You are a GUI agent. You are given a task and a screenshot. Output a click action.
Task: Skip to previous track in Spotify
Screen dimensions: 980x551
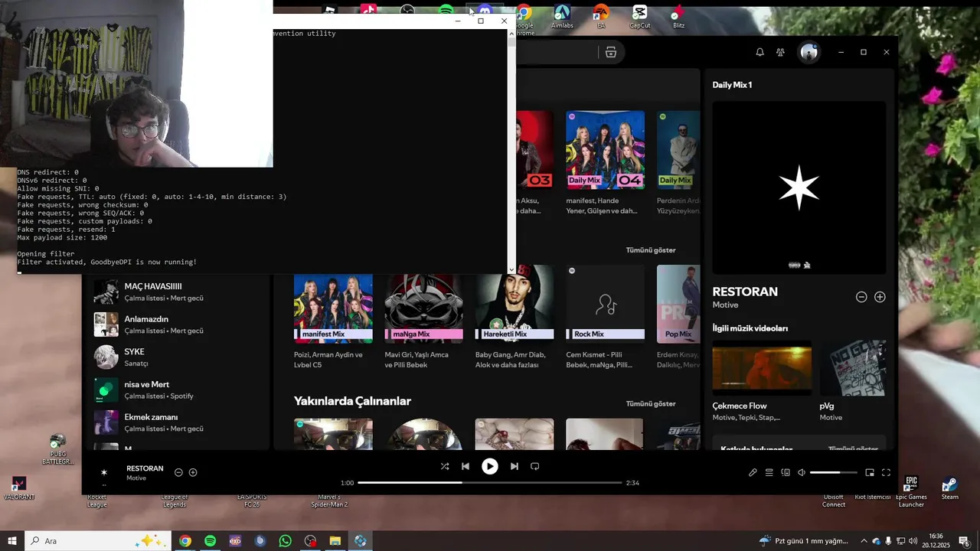[x=465, y=466]
